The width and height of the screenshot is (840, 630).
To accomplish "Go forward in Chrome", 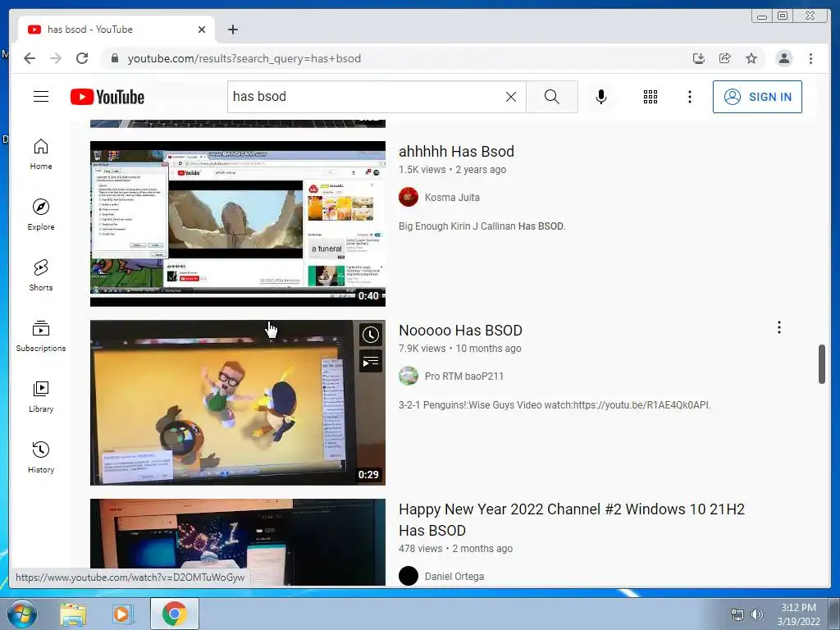I will [x=56, y=58].
